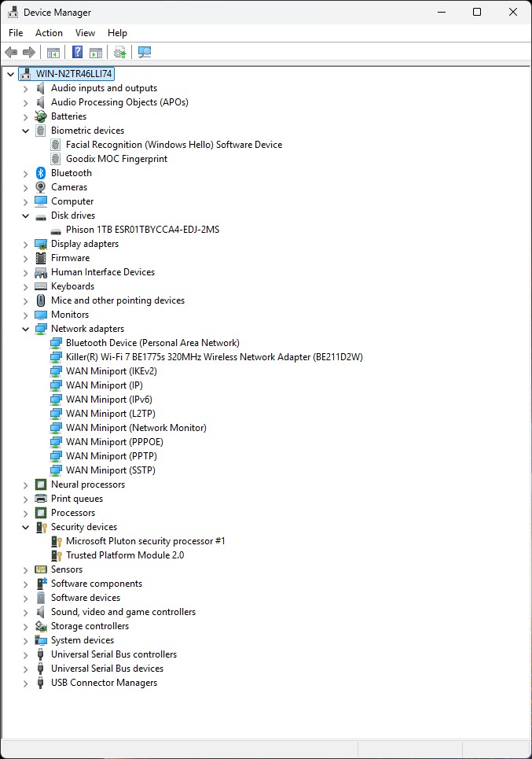Viewport: 532px width, 759px height.
Task: Collapse the WIN-N2TR46LLI74 root node
Action: [x=11, y=74]
